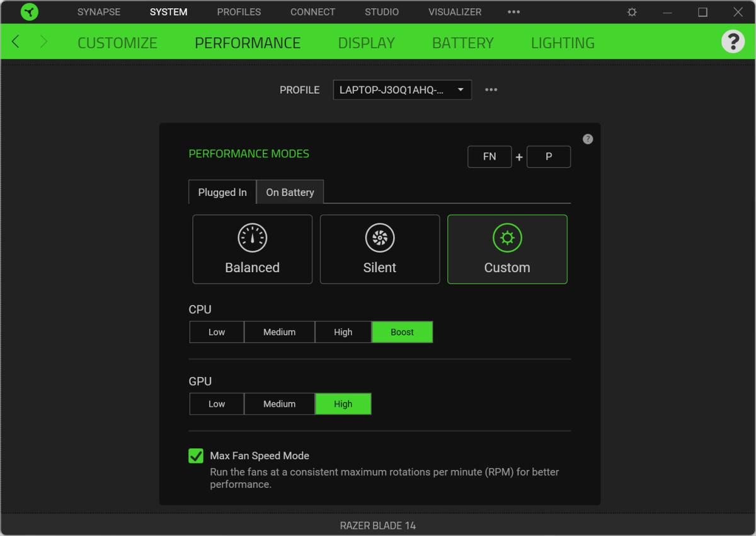756x536 pixels.
Task: Switch to the On Battery tab
Action: [290, 192]
